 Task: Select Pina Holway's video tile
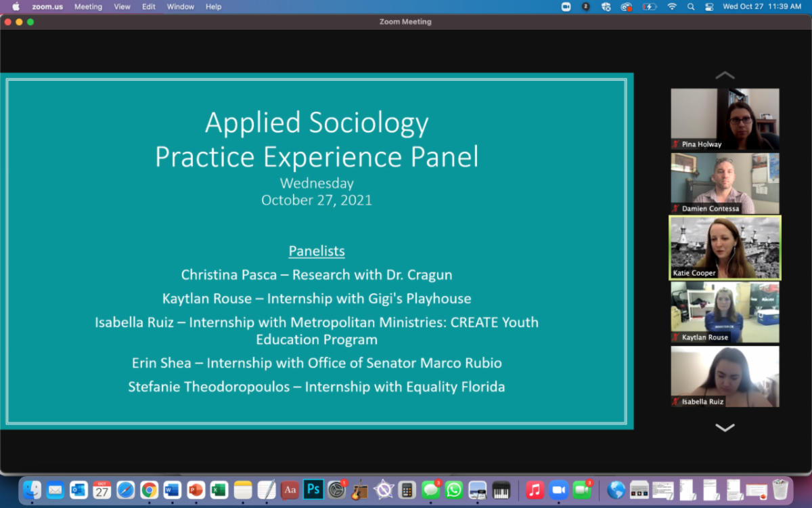tap(725, 119)
